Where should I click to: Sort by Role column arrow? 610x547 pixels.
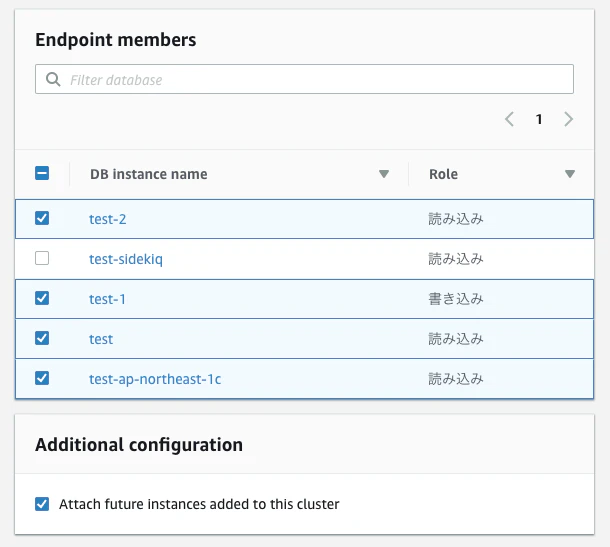[570, 174]
